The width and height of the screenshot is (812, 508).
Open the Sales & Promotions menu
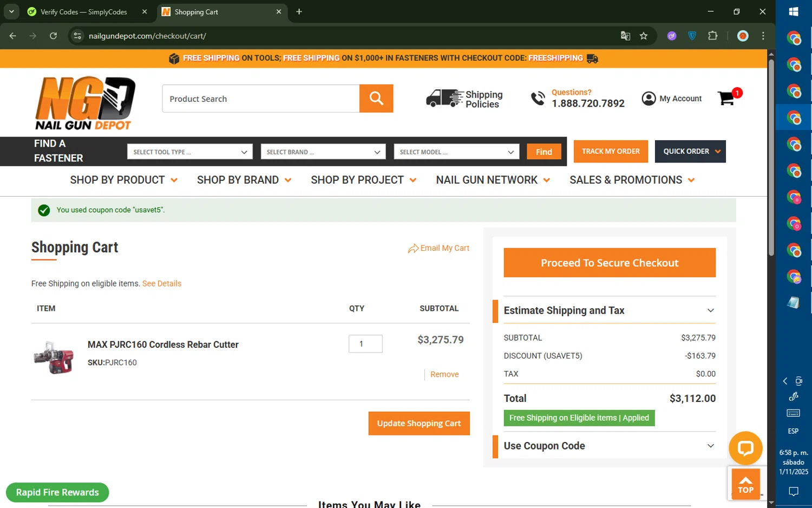(x=632, y=180)
